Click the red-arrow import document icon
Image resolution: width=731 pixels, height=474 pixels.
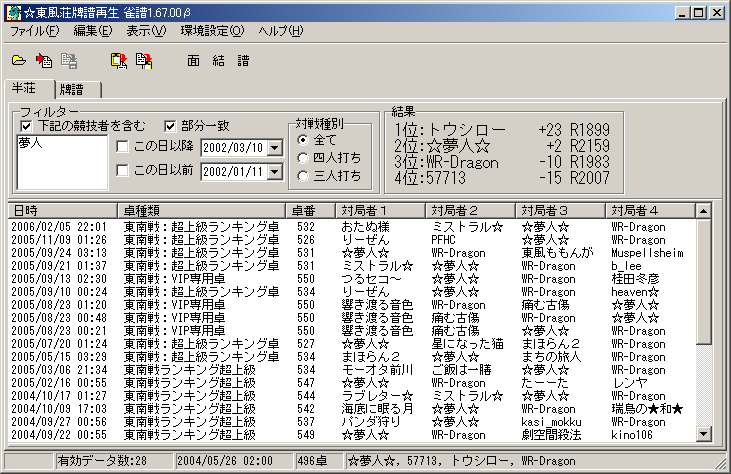coord(44,60)
